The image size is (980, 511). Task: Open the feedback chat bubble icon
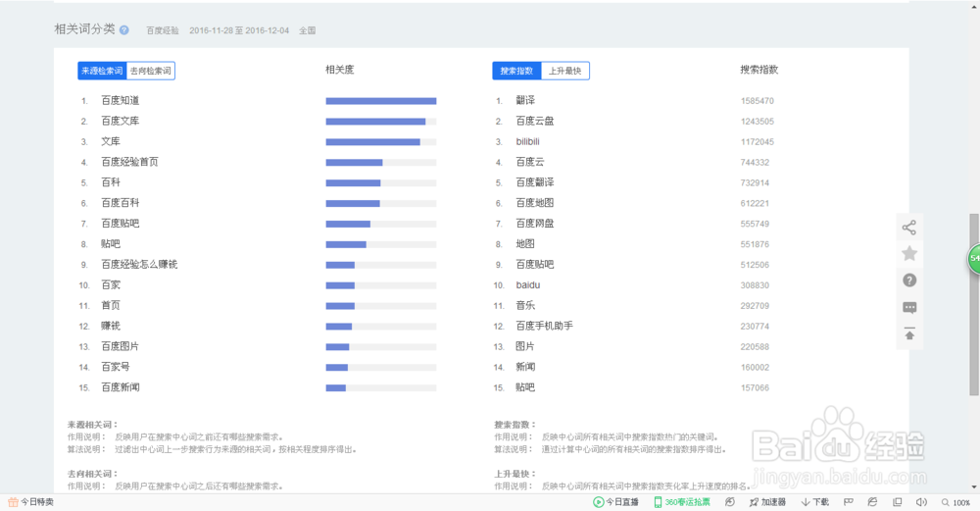pos(909,308)
